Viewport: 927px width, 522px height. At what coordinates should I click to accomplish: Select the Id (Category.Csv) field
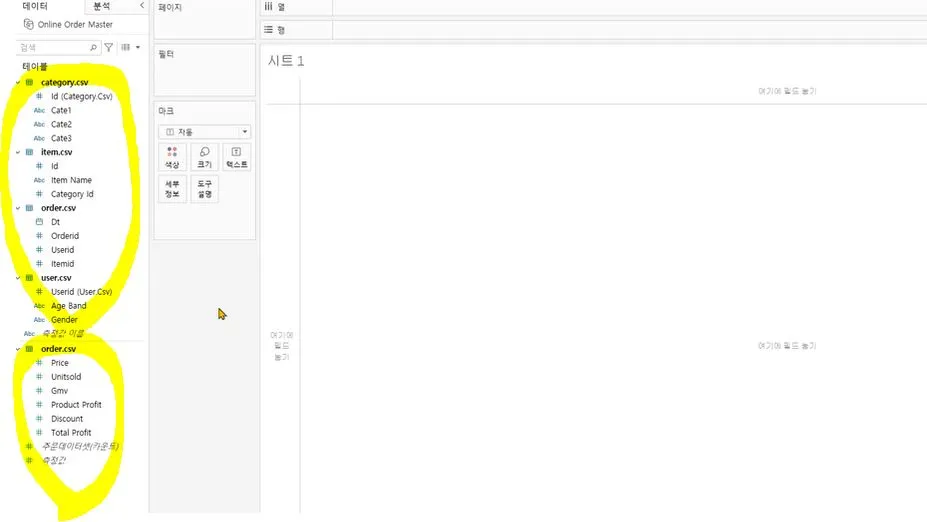(82, 96)
